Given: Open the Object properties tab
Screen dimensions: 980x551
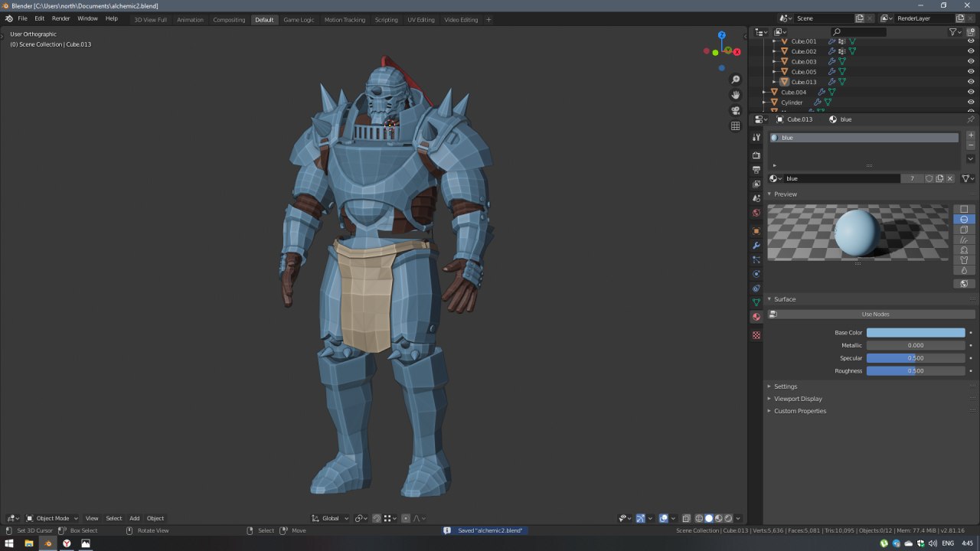Looking at the screenshot, I should point(756,231).
